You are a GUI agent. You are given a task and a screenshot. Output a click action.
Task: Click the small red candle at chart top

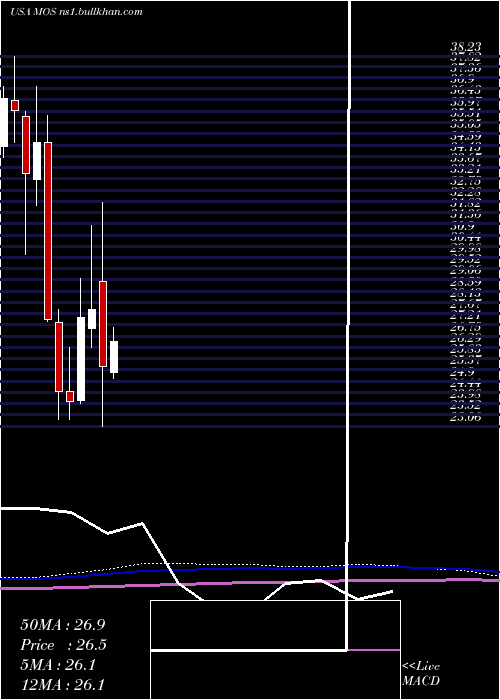click(x=15, y=105)
